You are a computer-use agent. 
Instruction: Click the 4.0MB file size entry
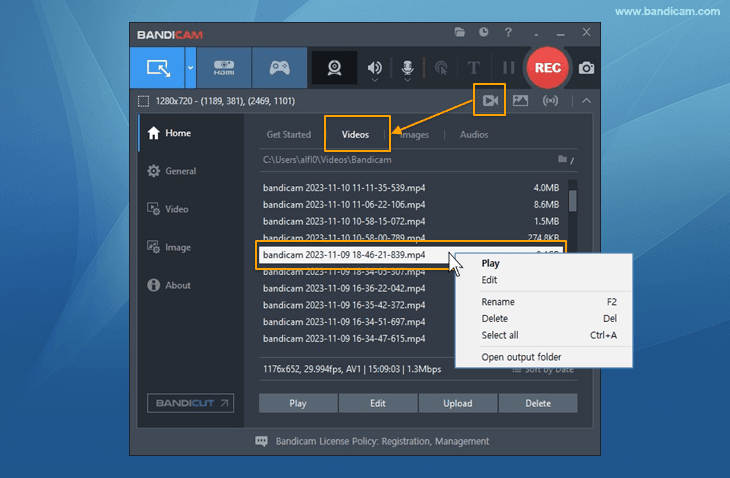tap(546, 188)
